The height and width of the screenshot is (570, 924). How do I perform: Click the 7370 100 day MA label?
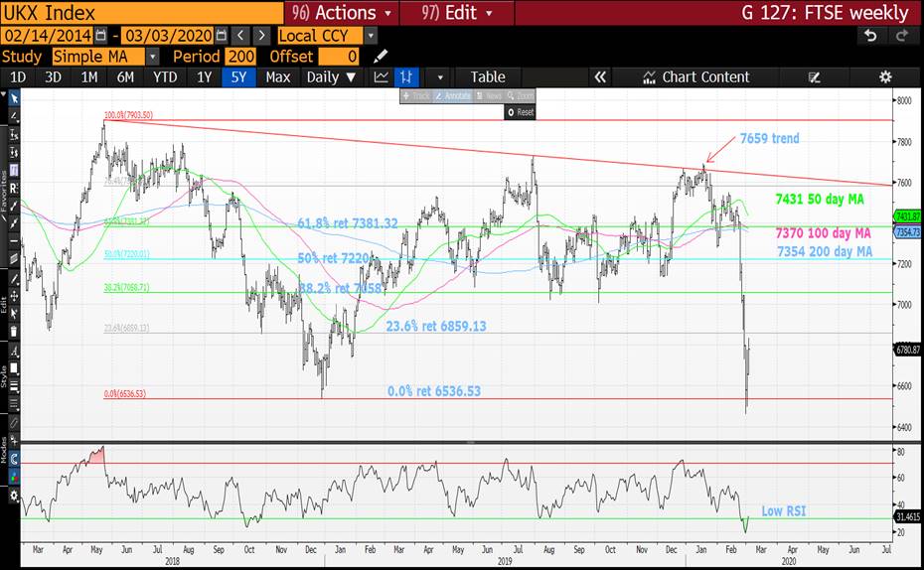coord(823,233)
